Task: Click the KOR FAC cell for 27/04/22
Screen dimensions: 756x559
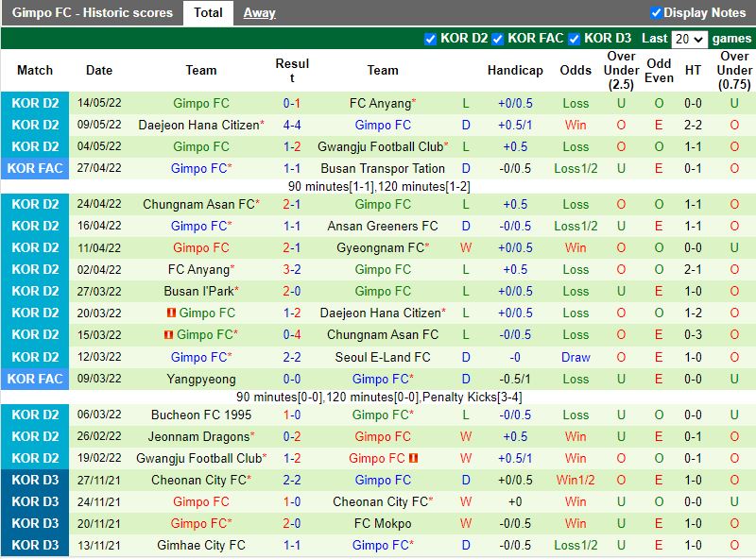Action: tap(35, 169)
